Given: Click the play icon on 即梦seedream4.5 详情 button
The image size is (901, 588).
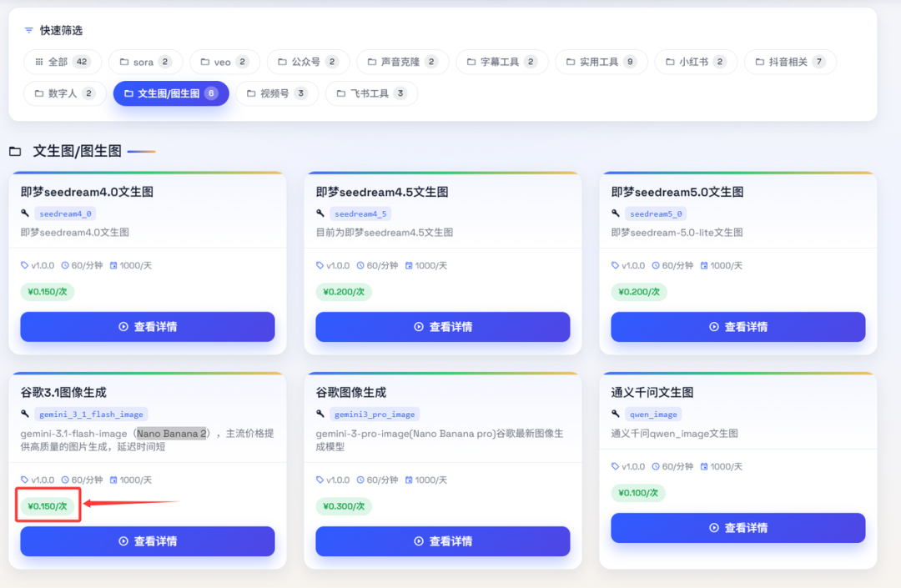Looking at the screenshot, I should (418, 327).
